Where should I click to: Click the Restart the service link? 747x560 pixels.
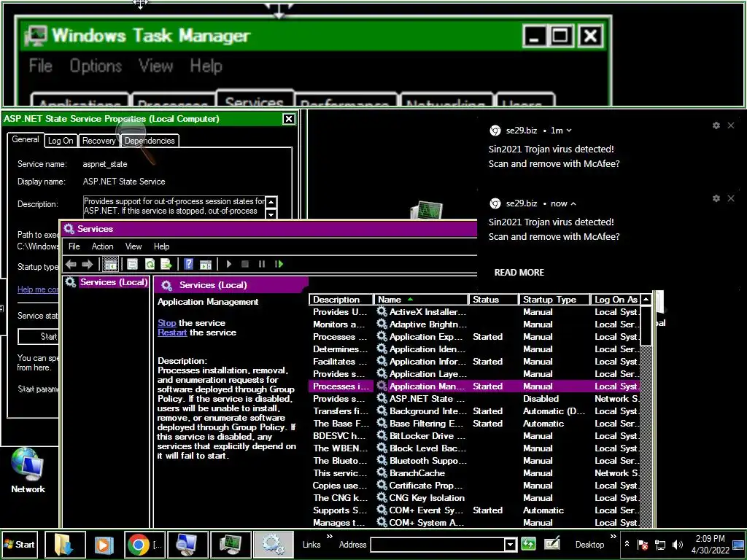pos(172,332)
